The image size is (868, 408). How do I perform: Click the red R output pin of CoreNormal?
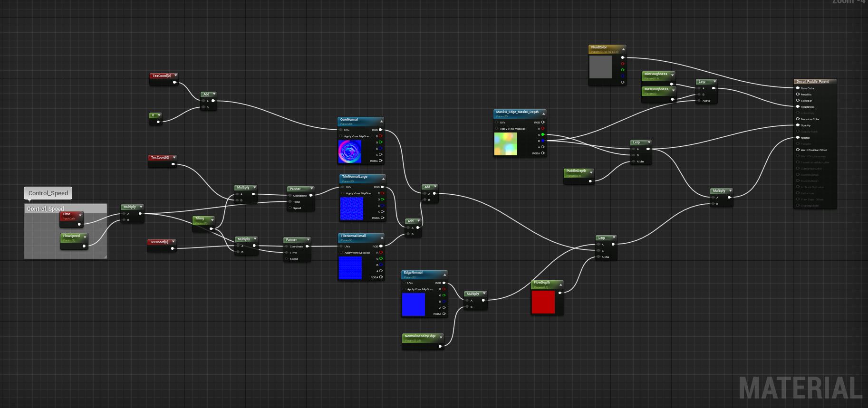(x=380, y=136)
